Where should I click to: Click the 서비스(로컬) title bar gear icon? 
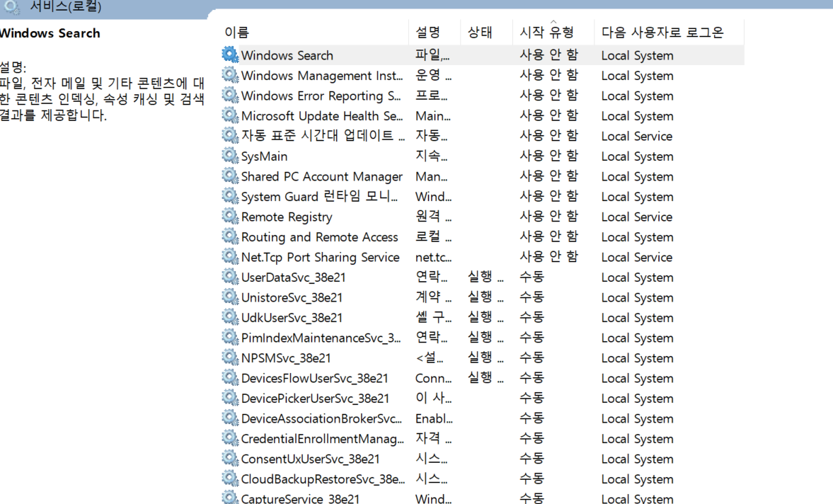point(11,7)
